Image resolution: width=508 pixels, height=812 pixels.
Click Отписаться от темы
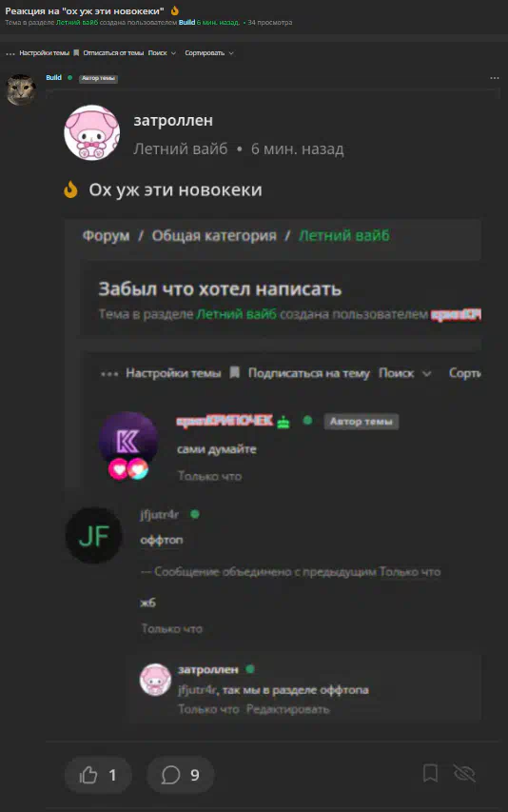113,52
